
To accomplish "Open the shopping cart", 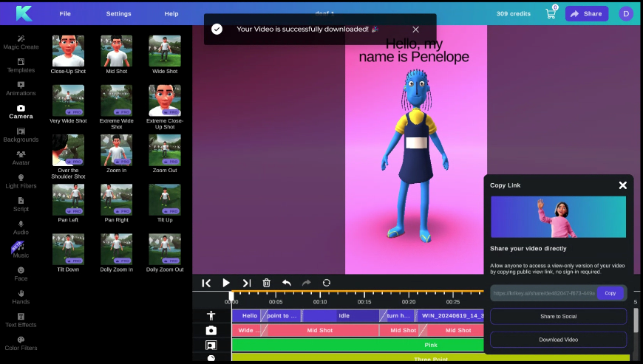I will [x=551, y=13].
